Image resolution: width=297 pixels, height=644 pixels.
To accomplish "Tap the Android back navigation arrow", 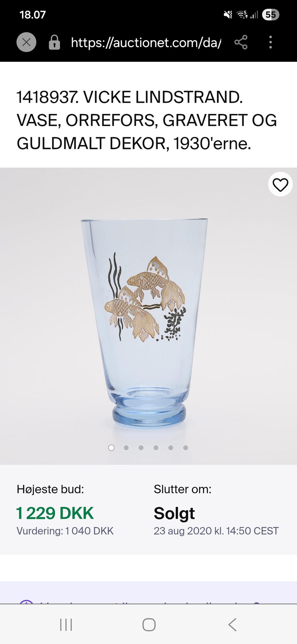I will tap(232, 624).
